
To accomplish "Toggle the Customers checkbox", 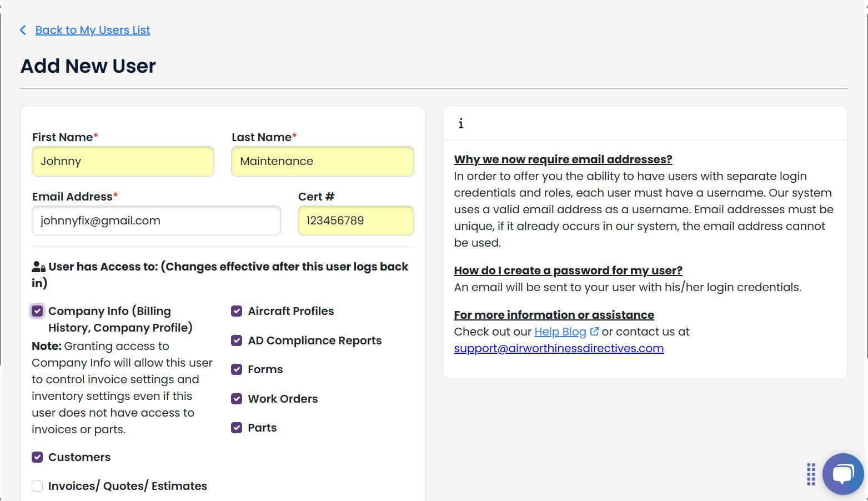I will 37,457.
